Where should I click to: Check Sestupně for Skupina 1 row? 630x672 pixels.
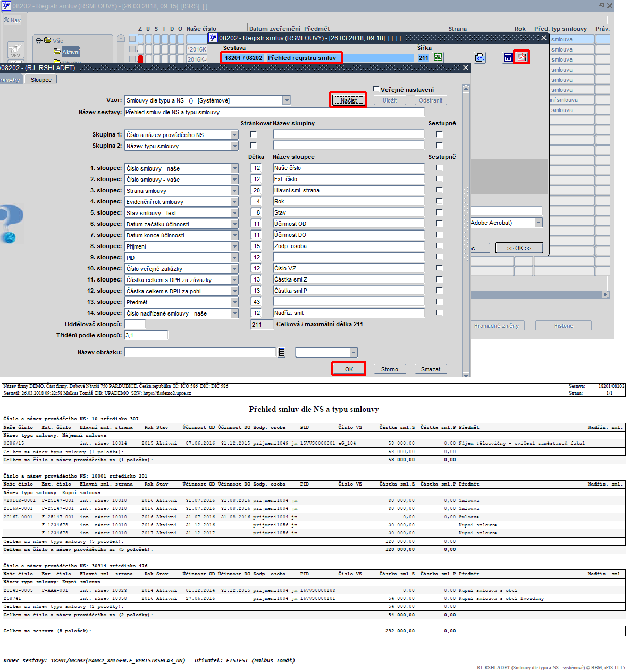click(439, 134)
